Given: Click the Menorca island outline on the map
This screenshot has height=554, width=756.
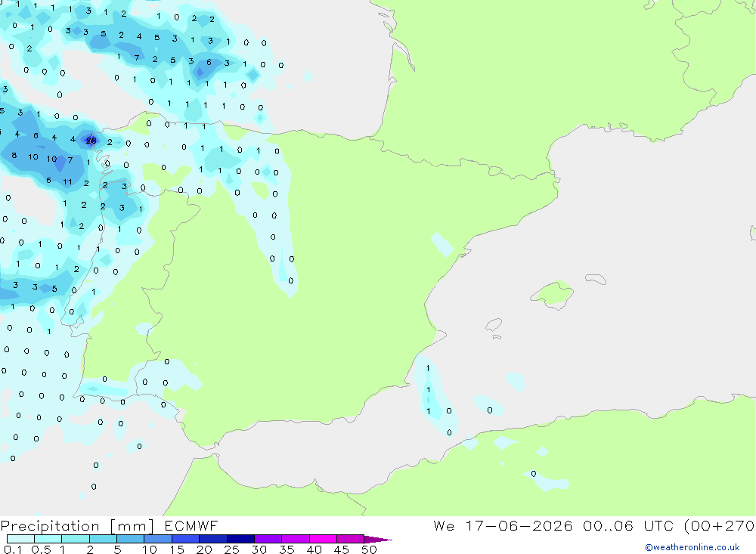Looking at the screenshot, I should (596, 279).
